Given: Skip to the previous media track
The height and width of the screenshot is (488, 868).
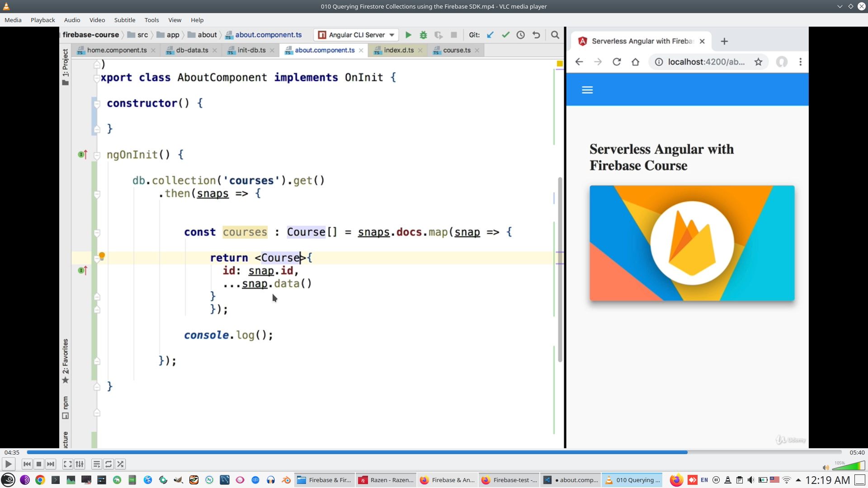Looking at the screenshot, I should (x=27, y=464).
